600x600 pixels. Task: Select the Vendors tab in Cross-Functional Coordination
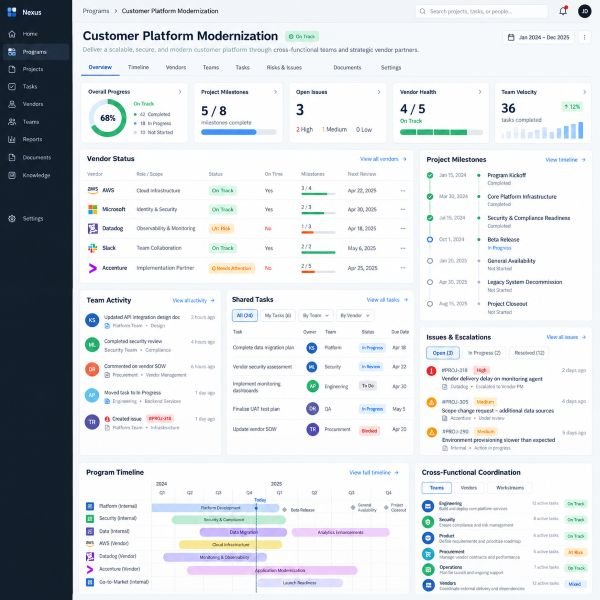(469, 488)
